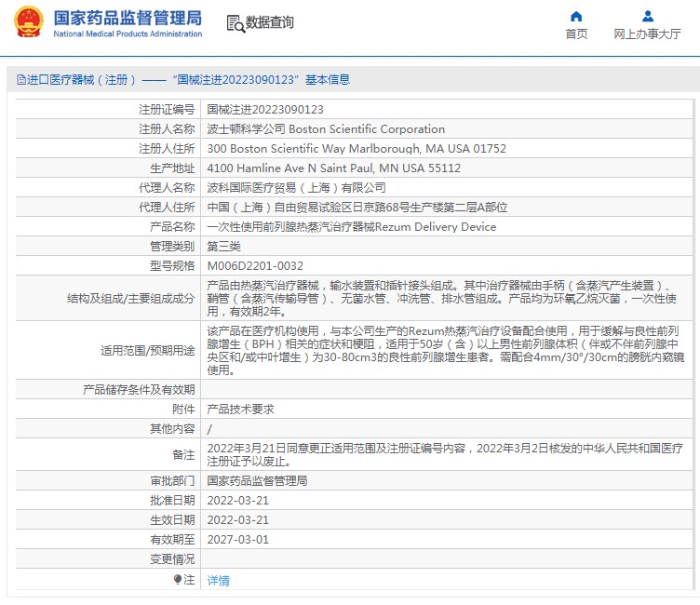
Task: Click the remarks text about 2022年3月21日
Action: pos(445,455)
